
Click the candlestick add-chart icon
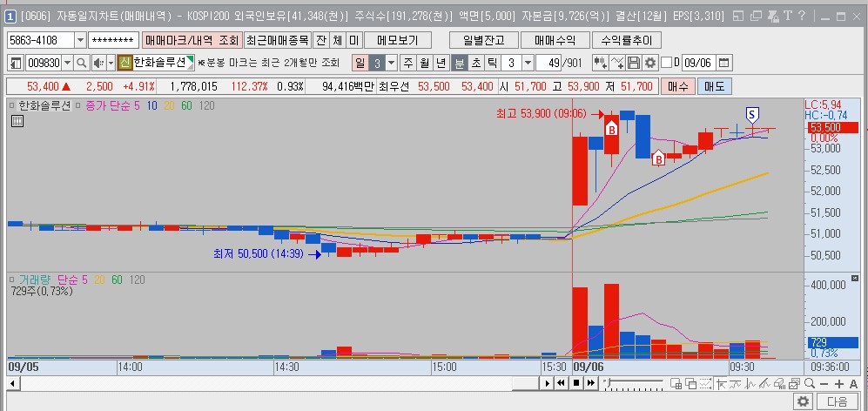pyautogui.click(x=600, y=63)
